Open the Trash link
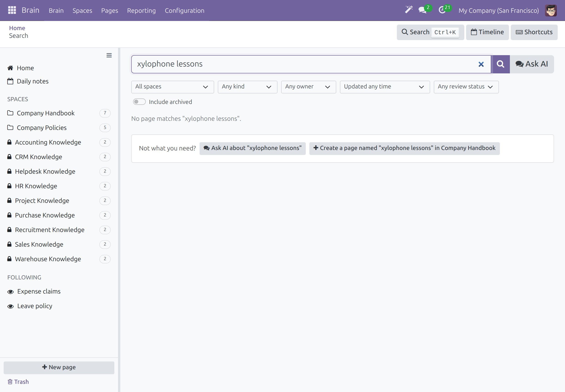565x392 pixels. coord(18,382)
